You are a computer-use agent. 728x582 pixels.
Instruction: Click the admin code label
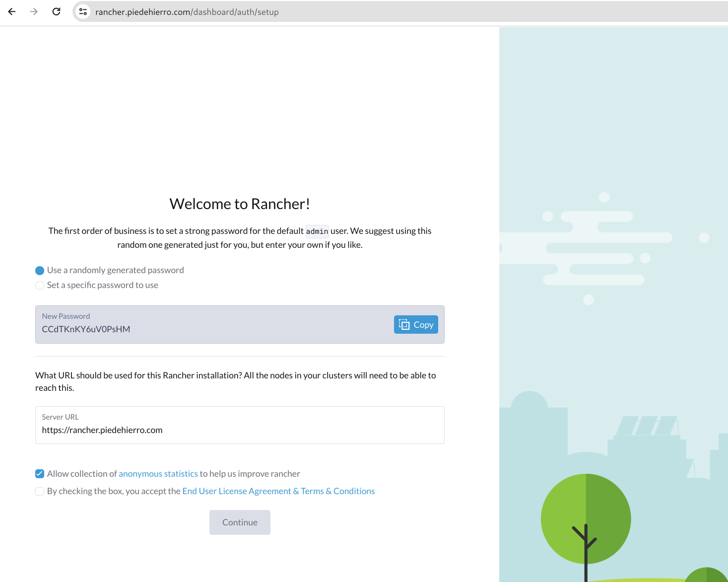[x=317, y=231]
